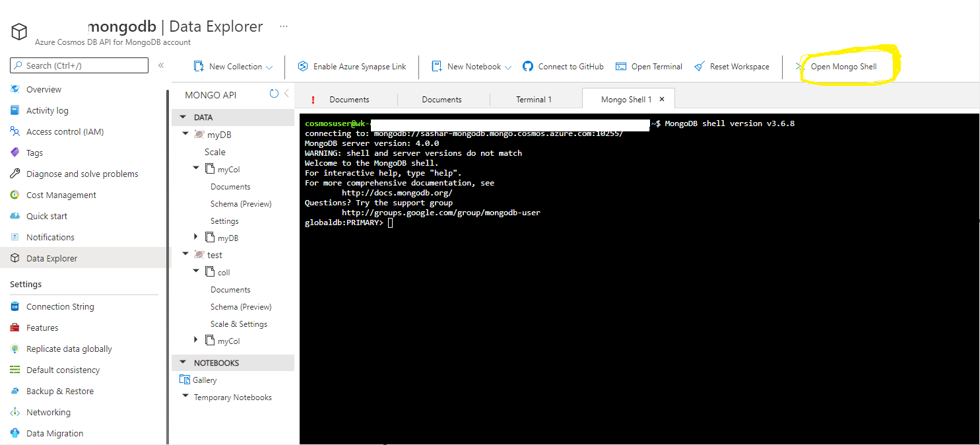
Task: Click the Data Migration icon
Action: coord(15,433)
